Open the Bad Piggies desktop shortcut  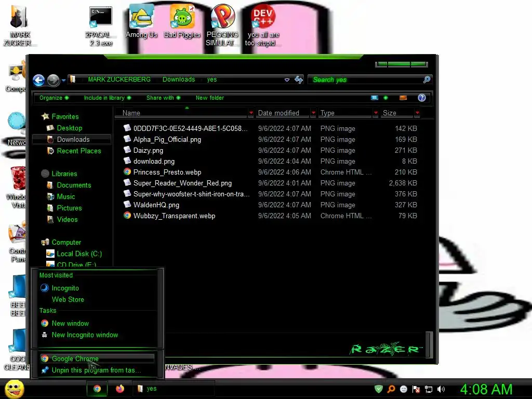(182, 21)
